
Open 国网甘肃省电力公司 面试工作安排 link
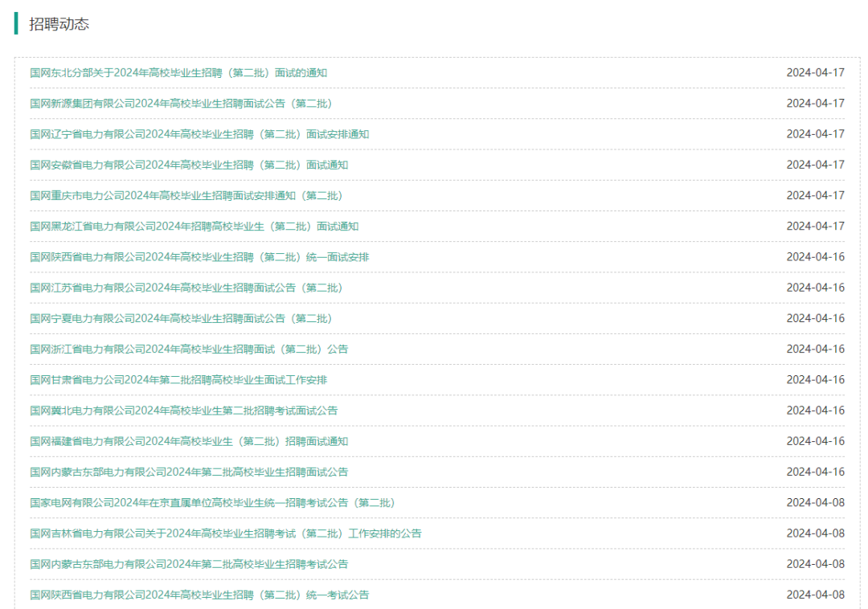point(178,380)
